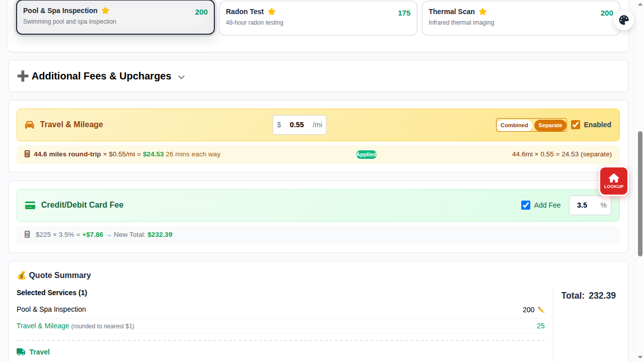
Task: Click the calculator icon in the mileage row
Action: point(27,154)
